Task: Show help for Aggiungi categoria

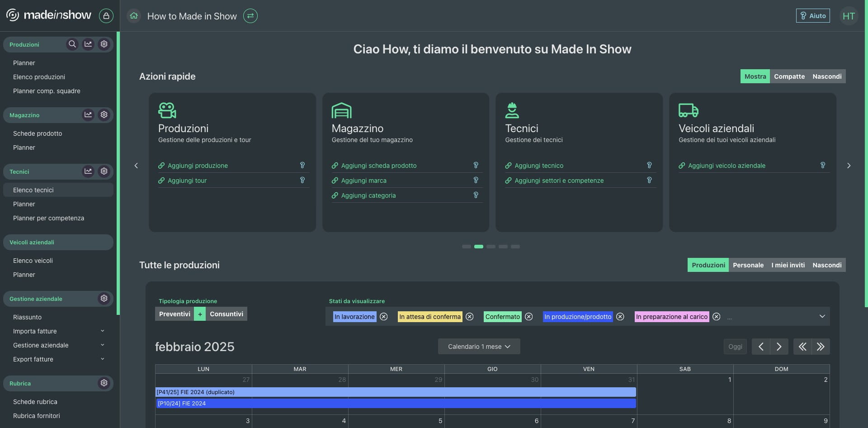Action: pyautogui.click(x=476, y=195)
